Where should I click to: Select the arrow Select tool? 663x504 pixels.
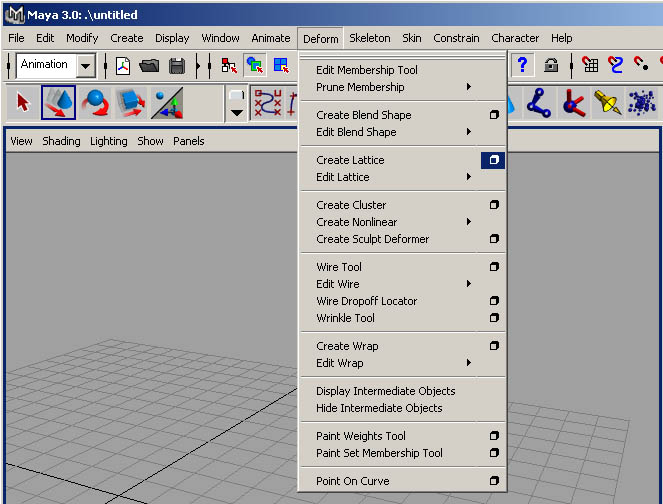pyautogui.click(x=23, y=102)
